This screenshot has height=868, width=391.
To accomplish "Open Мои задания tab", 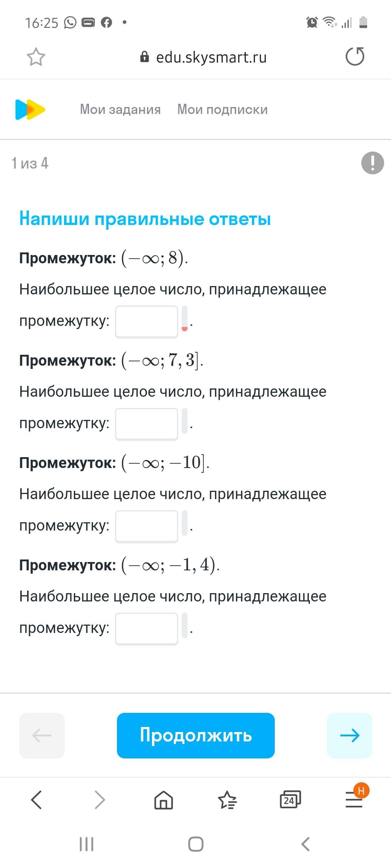I will tap(120, 110).
